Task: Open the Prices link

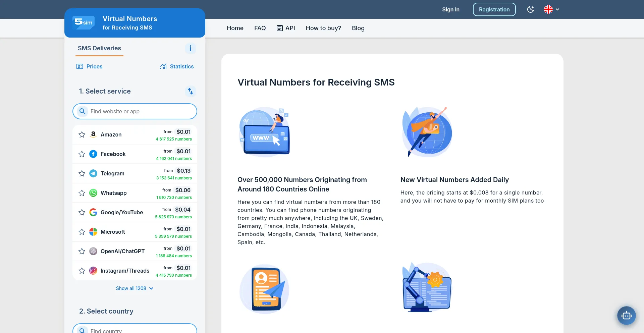Action: click(90, 66)
